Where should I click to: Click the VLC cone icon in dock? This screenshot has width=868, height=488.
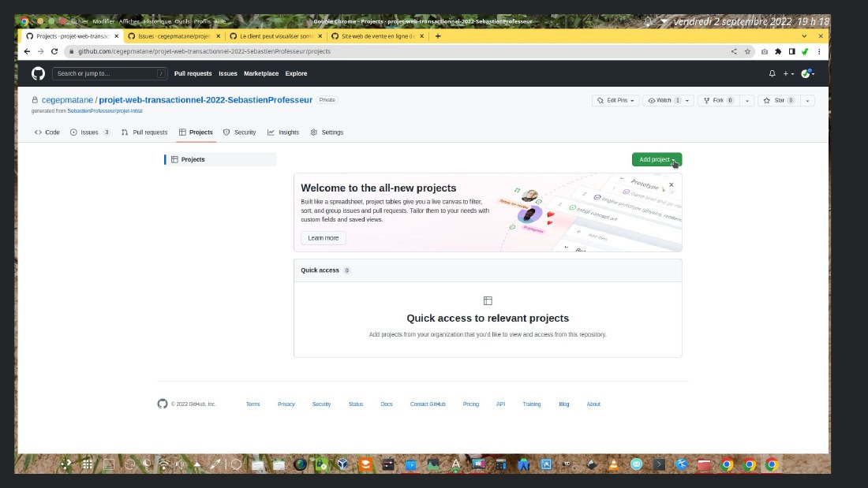click(613, 465)
